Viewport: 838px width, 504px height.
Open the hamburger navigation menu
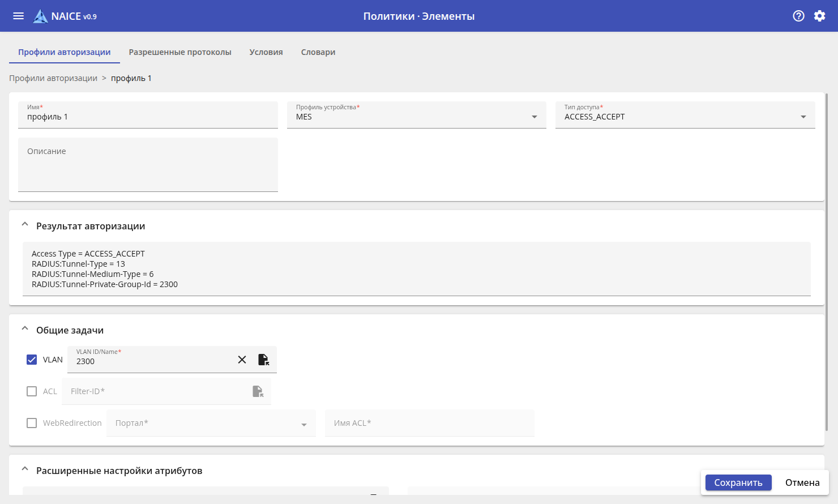pyautogui.click(x=18, y=16)
